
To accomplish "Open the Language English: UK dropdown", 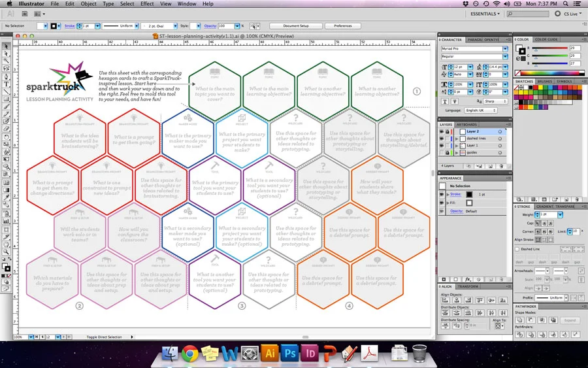I will 481,110.
